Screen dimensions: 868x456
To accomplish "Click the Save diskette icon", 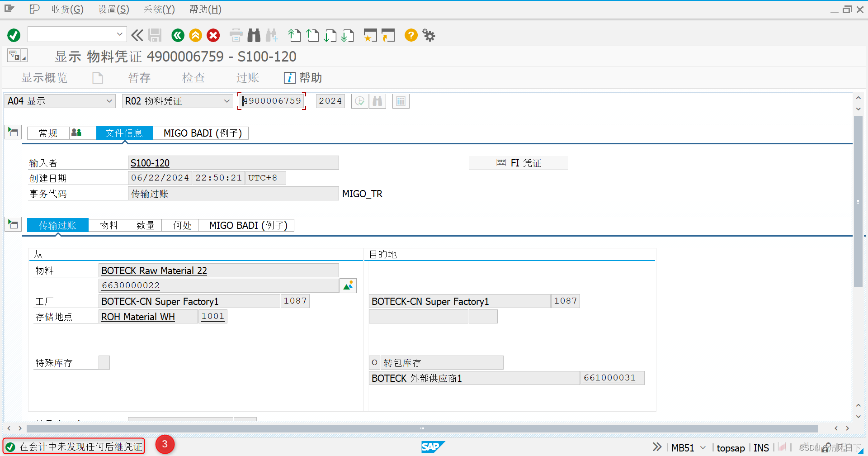I will tap(155, 35).
